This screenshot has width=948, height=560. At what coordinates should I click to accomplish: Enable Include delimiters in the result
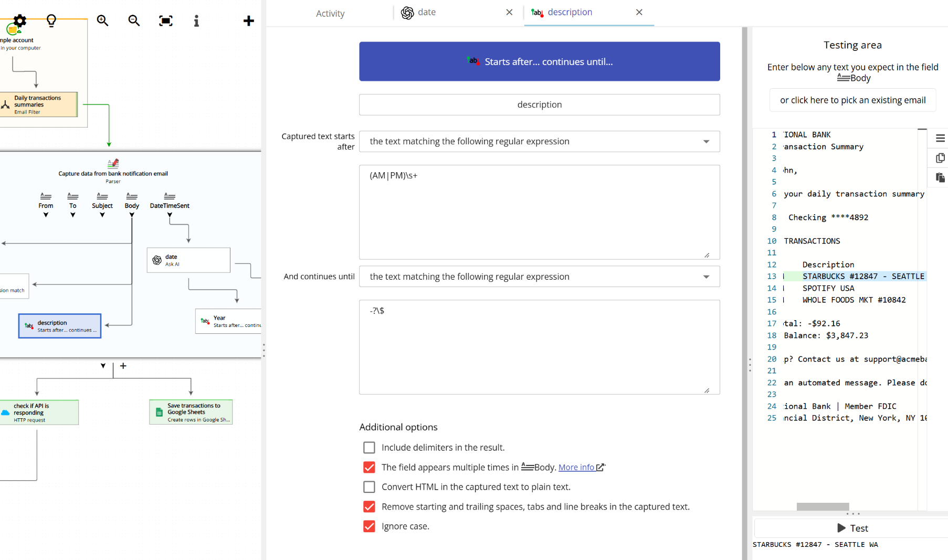point(369,447)
